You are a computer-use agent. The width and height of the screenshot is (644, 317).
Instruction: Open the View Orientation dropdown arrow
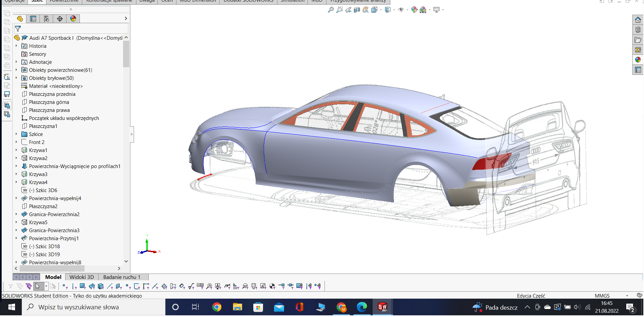click(x=381, y=10)
